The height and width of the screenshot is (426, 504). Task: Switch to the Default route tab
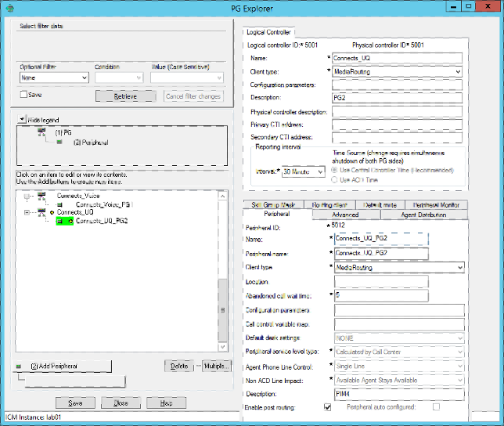(380, 205)
